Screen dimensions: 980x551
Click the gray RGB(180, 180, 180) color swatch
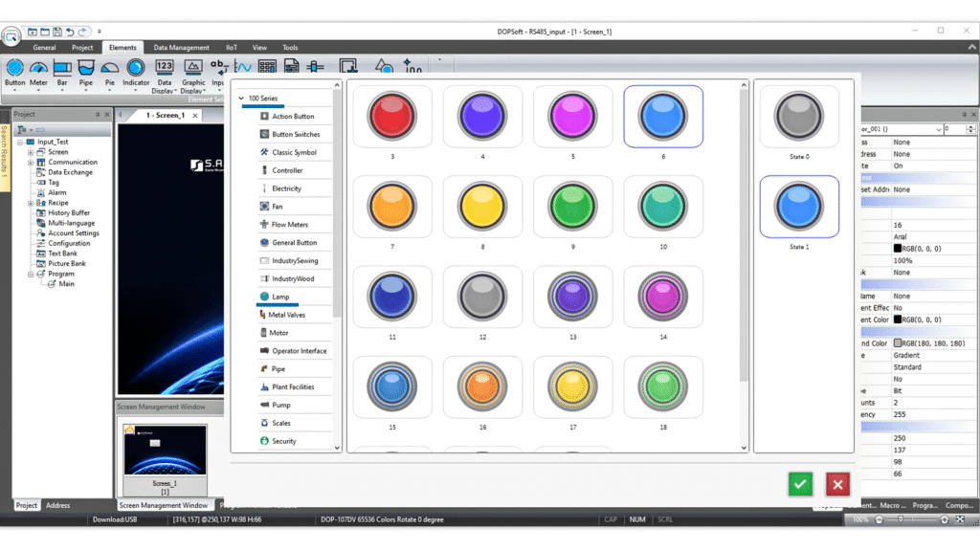[898, 343]
